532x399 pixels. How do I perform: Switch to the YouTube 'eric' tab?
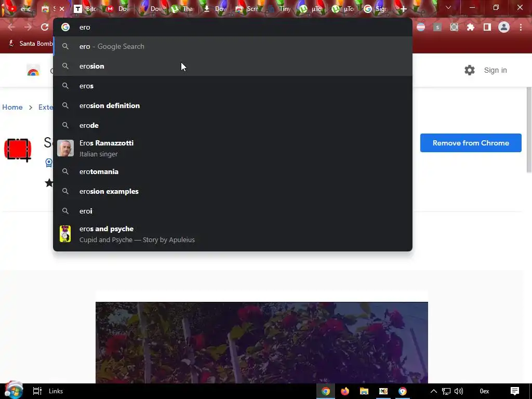click(19, 9)
